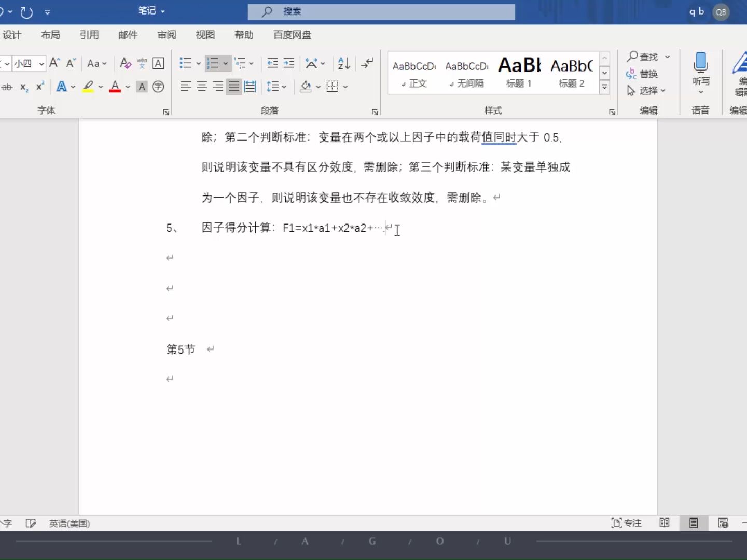Expand font color dropdown arrow
Image resolution: width=747 pixels, height=560 pixels.
point(128,87)
